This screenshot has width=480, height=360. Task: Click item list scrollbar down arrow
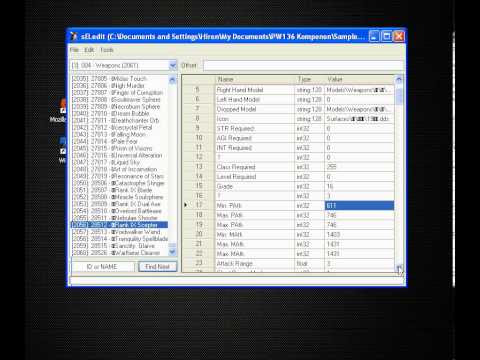[172, 252]
